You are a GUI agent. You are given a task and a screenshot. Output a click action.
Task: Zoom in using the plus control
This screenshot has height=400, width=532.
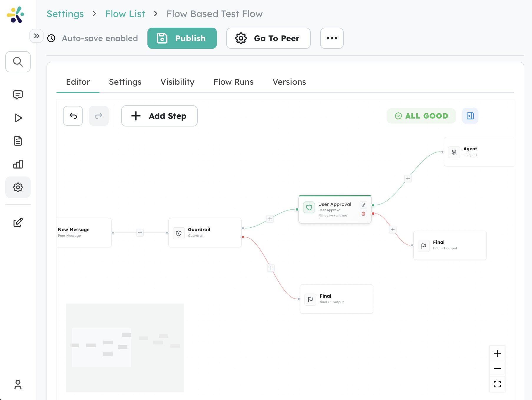point(497,353)
